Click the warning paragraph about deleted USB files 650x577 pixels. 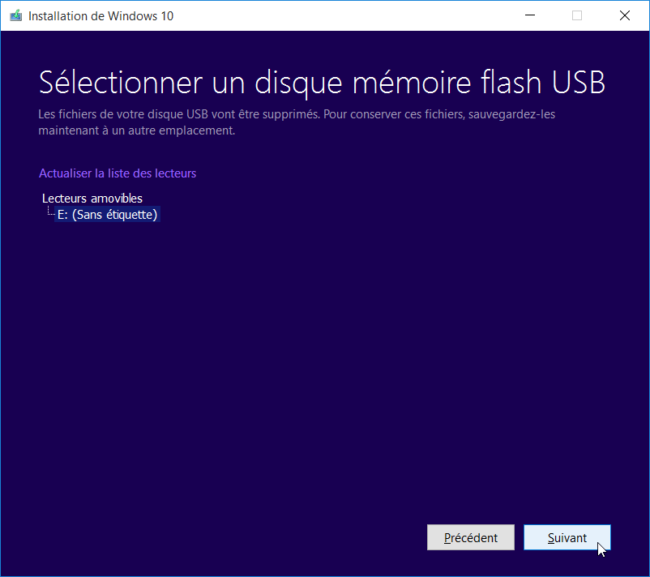tap(297, 122)
